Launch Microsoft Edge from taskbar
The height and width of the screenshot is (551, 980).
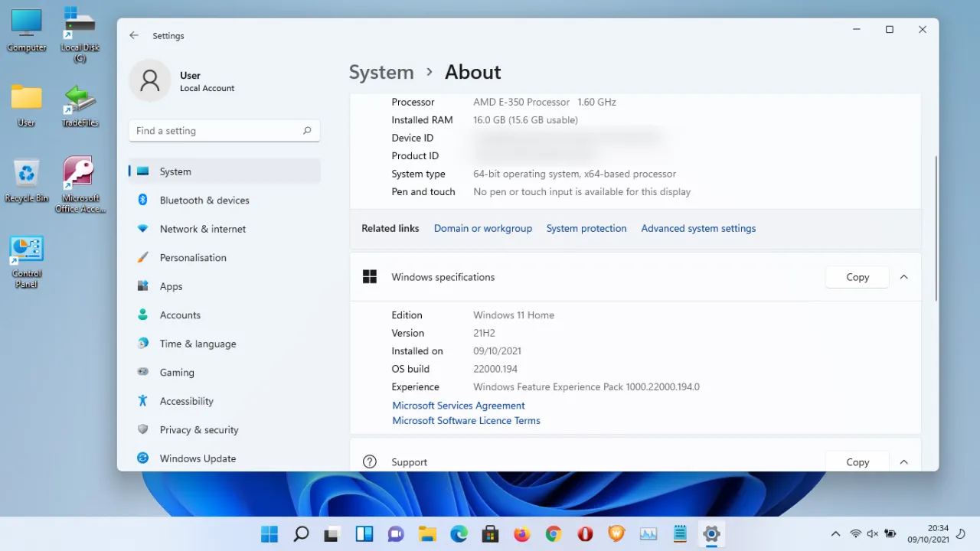(459, 534)
